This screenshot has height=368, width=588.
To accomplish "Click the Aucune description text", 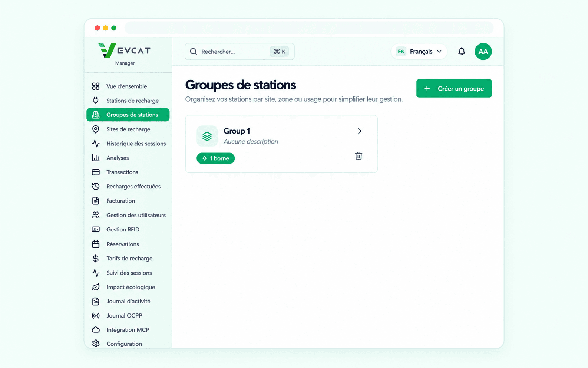I will 251,142.
